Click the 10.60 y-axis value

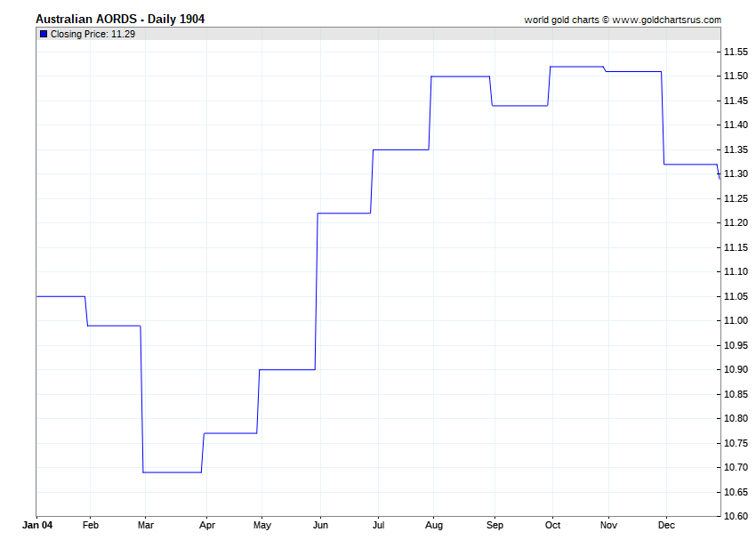coord(736,516)
